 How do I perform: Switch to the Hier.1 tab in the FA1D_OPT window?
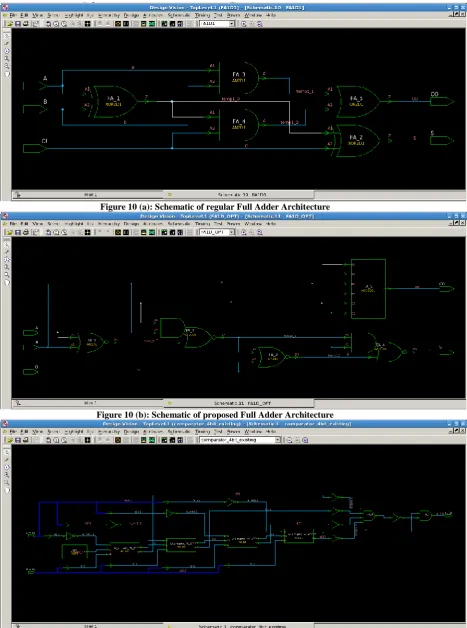point(88,403)
